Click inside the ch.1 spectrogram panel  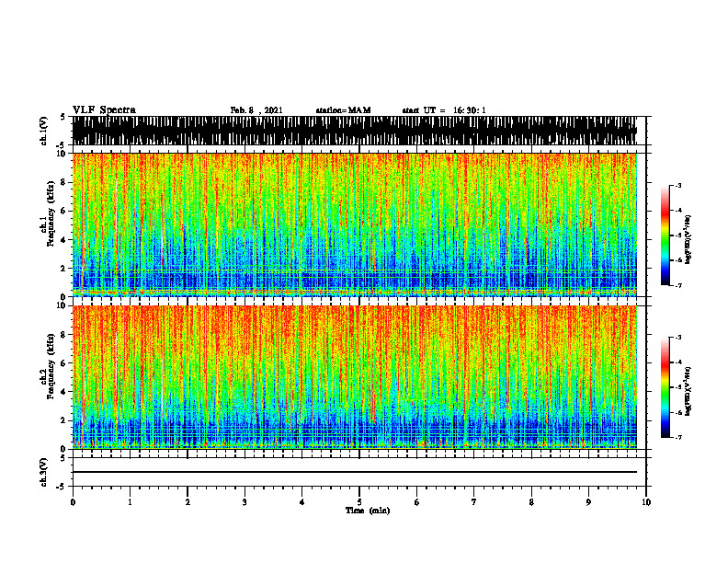[355, 224]
